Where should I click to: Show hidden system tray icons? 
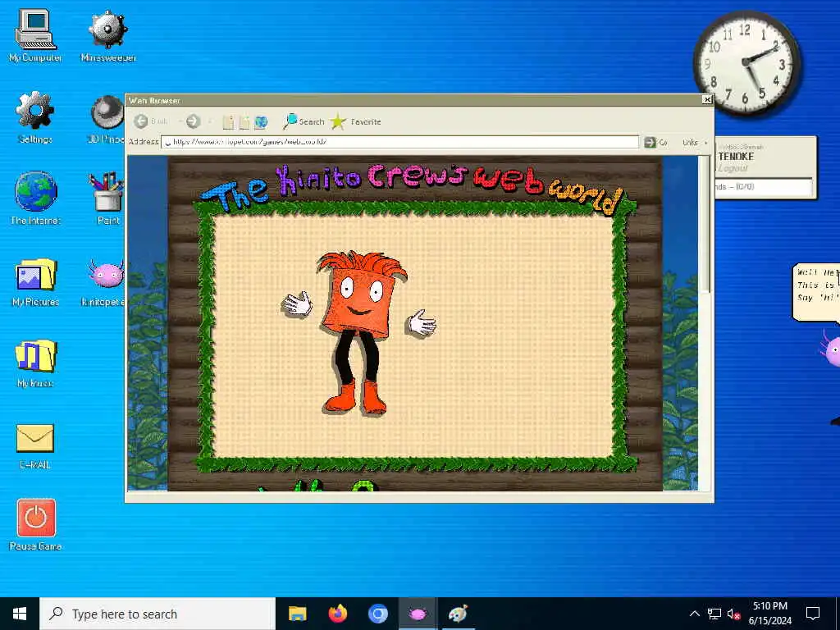click(x=694, y=614)
